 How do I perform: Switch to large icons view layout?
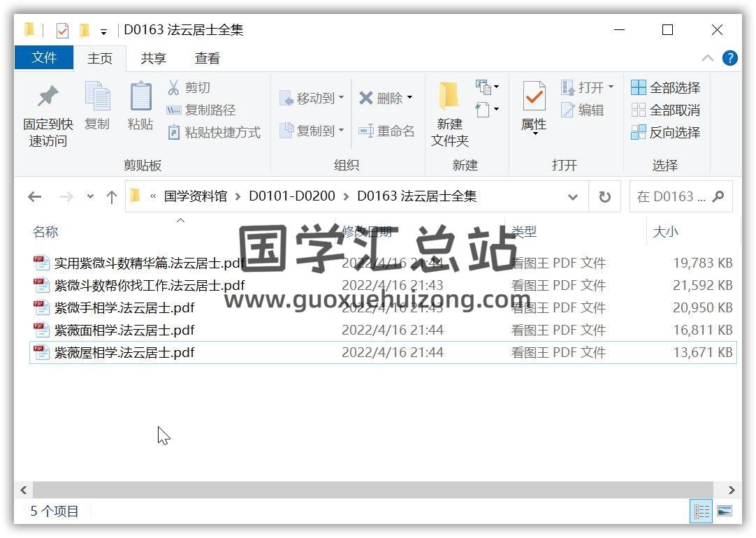724,511
